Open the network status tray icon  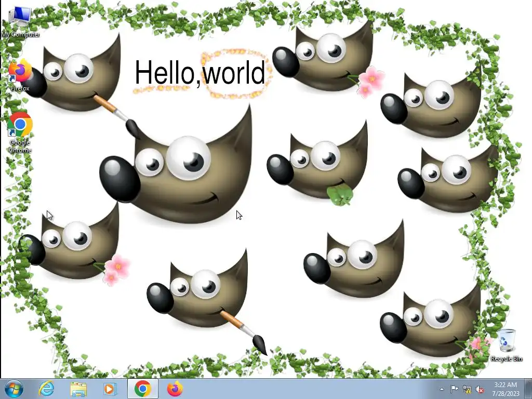point(467,389)
